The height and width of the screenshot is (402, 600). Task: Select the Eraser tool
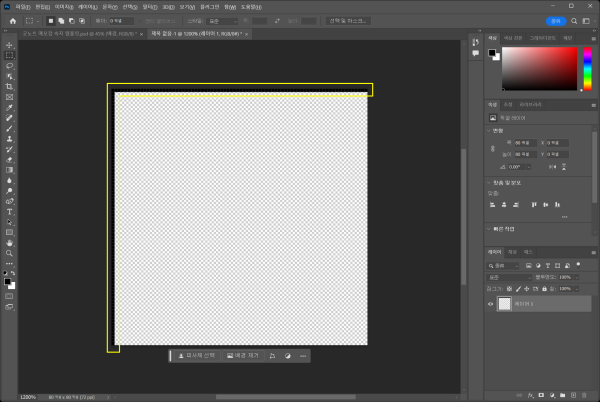pyautogui.click(x=9, y=159)
